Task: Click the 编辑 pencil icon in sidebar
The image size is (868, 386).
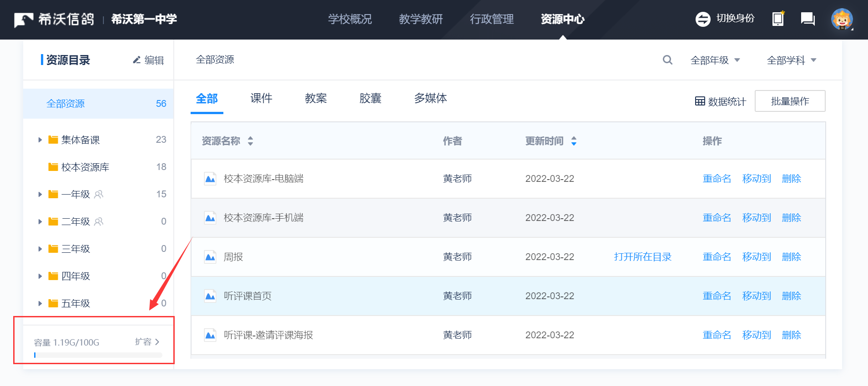Action: (136, 60)
